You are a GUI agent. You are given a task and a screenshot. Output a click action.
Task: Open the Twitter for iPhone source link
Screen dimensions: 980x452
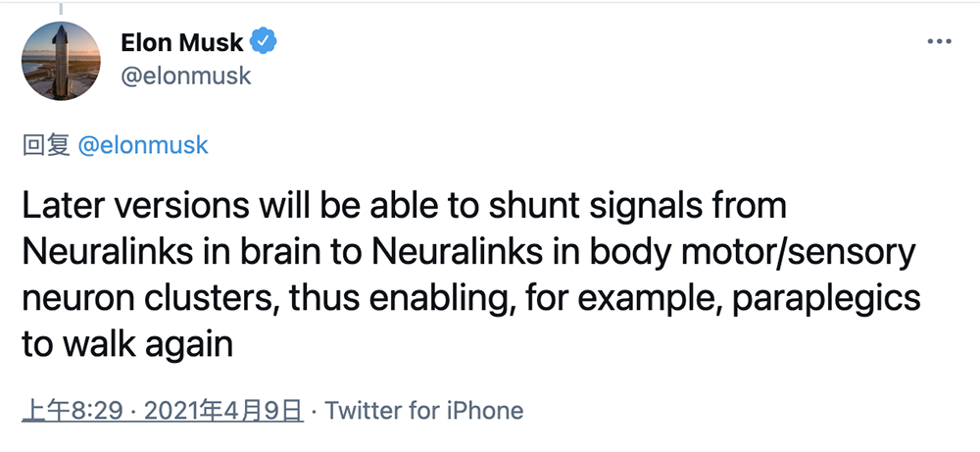[x=424, y=410]
